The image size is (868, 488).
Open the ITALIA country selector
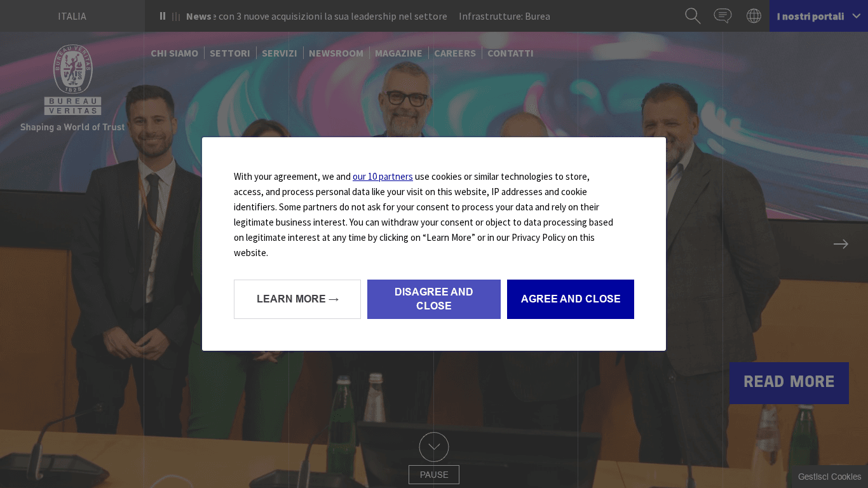pos(72,16)
